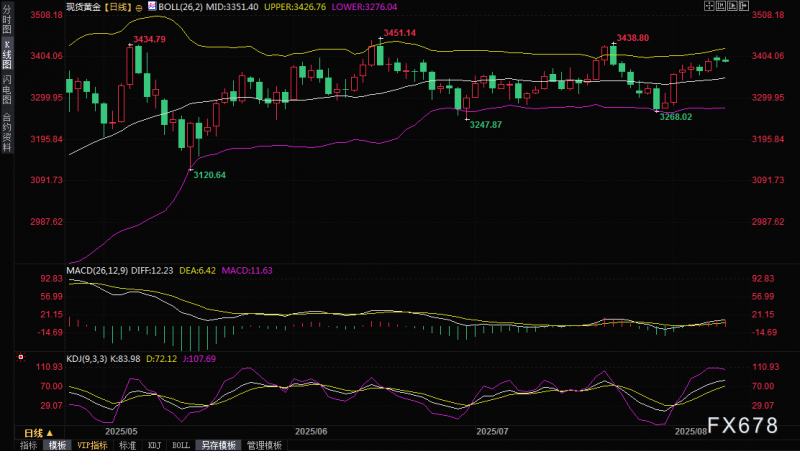Click the shift-chart-right arrow icon
800x451 pixels.
pyautogui.click(x=744, y=6)
